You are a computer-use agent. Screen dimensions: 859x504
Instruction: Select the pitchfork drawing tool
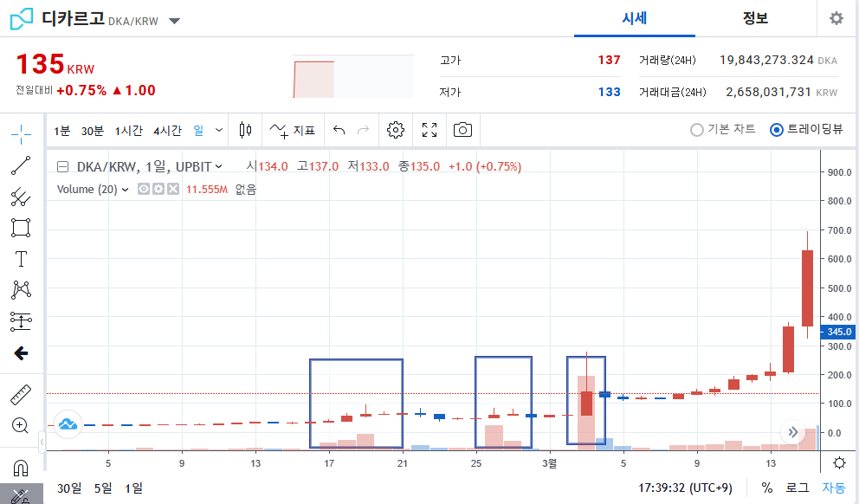coord(21,197)
